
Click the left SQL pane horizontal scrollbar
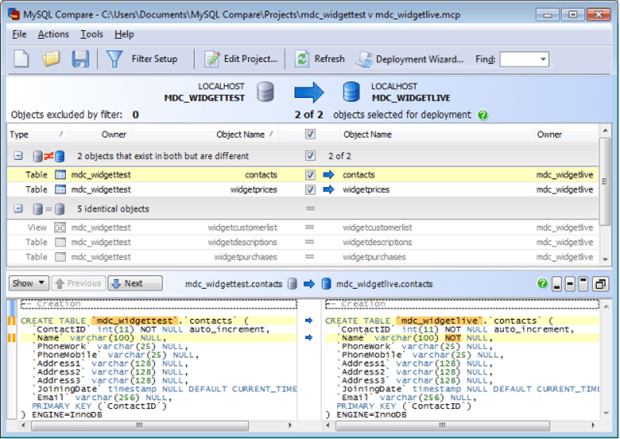[140, 426]
